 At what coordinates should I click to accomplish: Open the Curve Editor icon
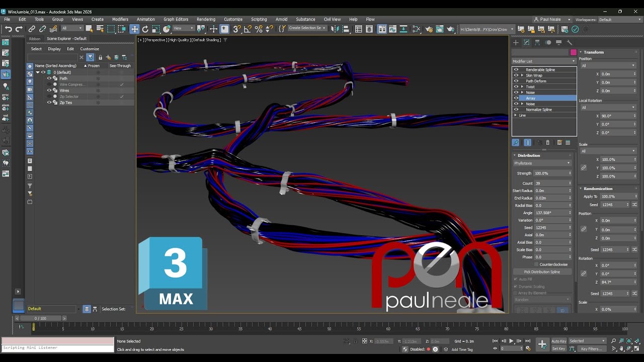(x=393, y=29)
